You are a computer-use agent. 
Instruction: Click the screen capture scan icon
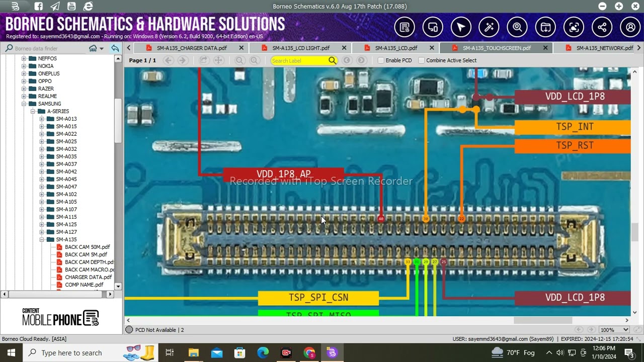pos(574,27)
